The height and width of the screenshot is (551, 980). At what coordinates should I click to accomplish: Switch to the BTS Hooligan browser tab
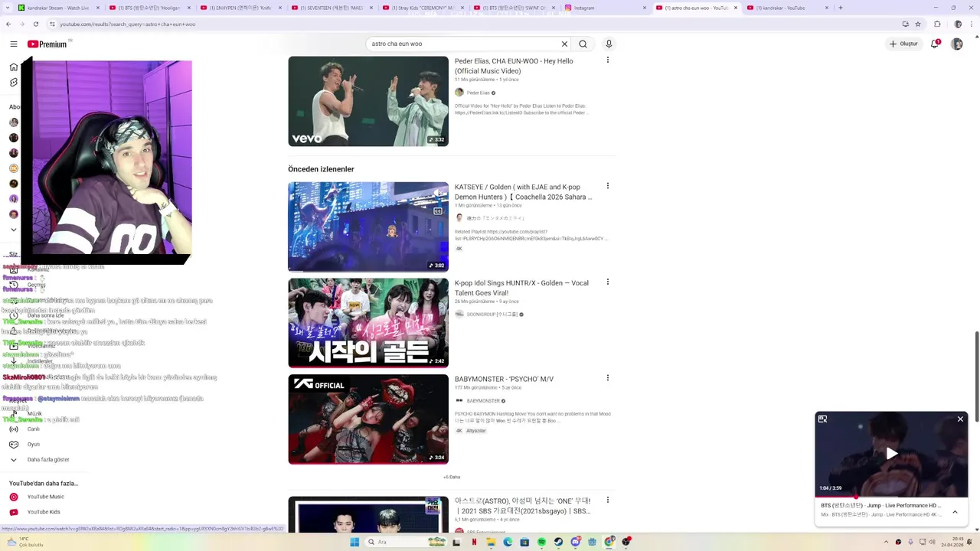pos(149,8)
